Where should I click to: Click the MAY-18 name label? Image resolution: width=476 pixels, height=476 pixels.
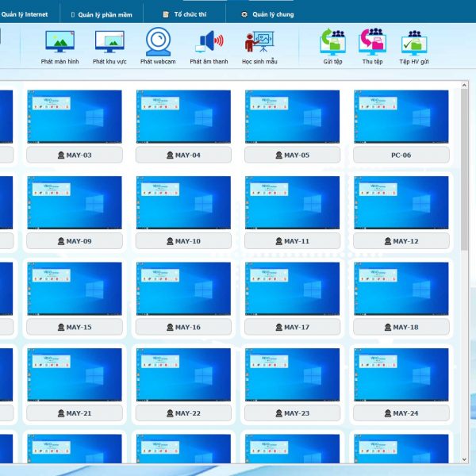(x=401, y=327)
